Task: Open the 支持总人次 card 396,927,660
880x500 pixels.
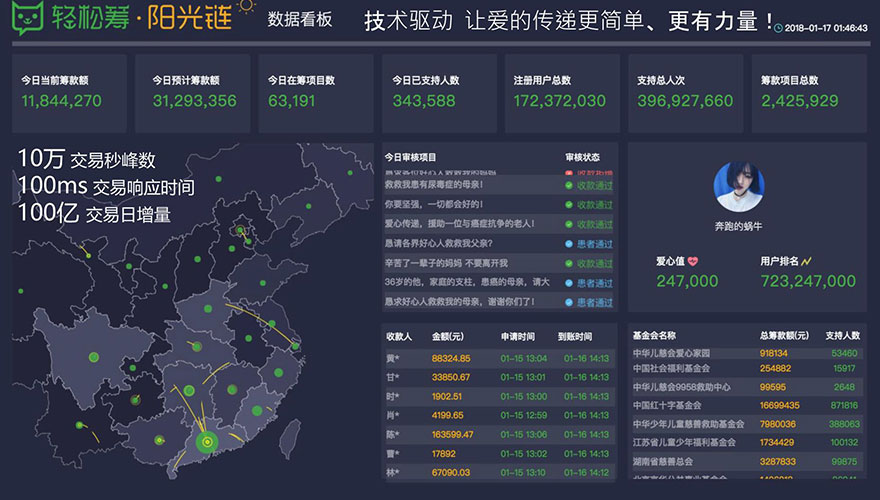Action: [x=686, y=93]
